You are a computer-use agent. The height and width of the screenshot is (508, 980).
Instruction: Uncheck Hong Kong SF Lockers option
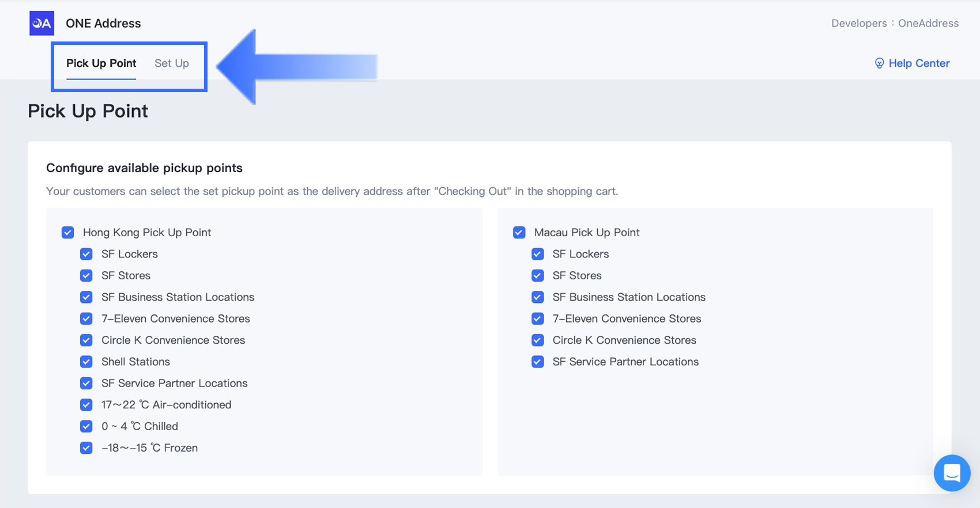86,254
